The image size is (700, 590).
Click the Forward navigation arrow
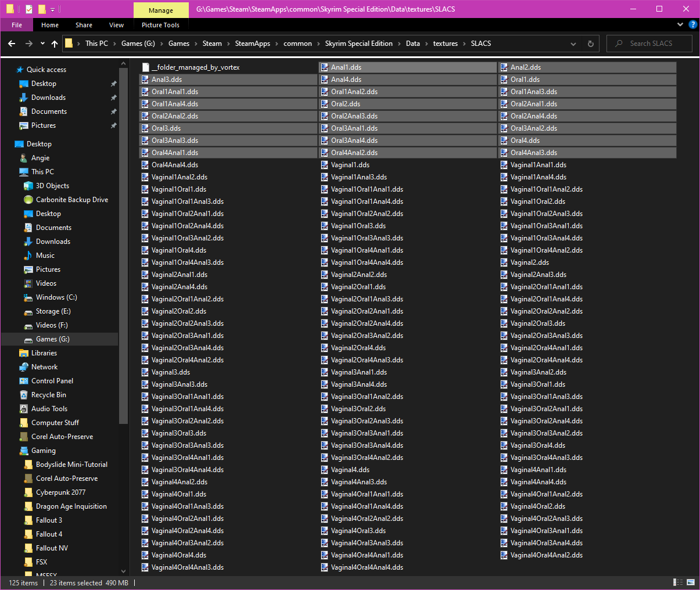29,44
